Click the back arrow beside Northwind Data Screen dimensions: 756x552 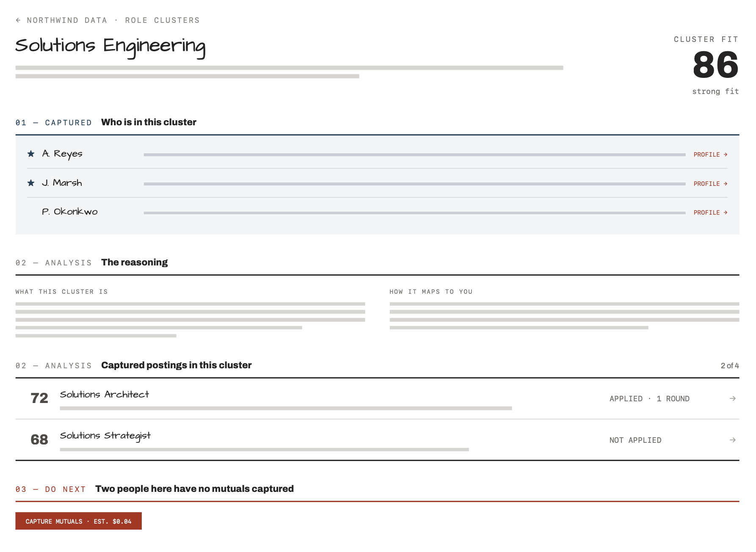pyautogui.click(x=18, y=20)
